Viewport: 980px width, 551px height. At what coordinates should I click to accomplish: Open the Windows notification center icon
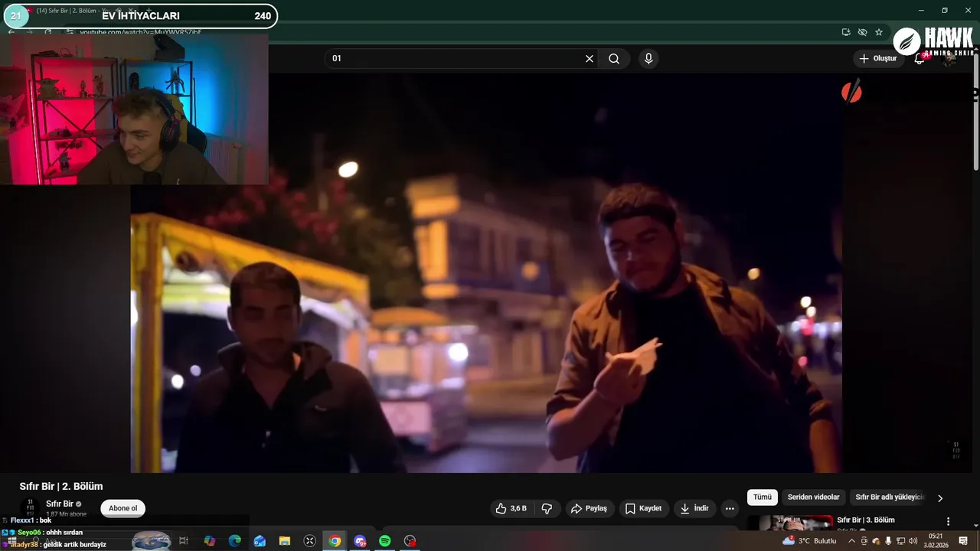(x=964, y=541)
